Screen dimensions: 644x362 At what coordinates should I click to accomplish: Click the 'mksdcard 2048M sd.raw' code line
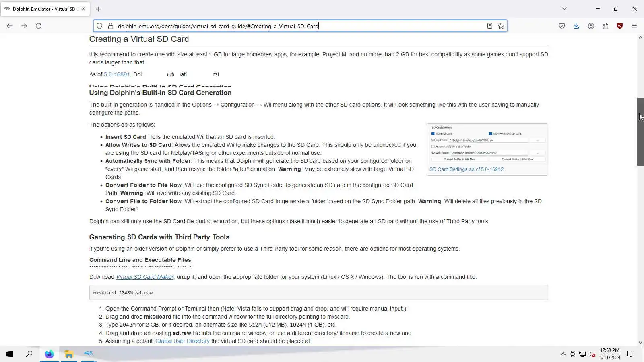coord(123,293)
